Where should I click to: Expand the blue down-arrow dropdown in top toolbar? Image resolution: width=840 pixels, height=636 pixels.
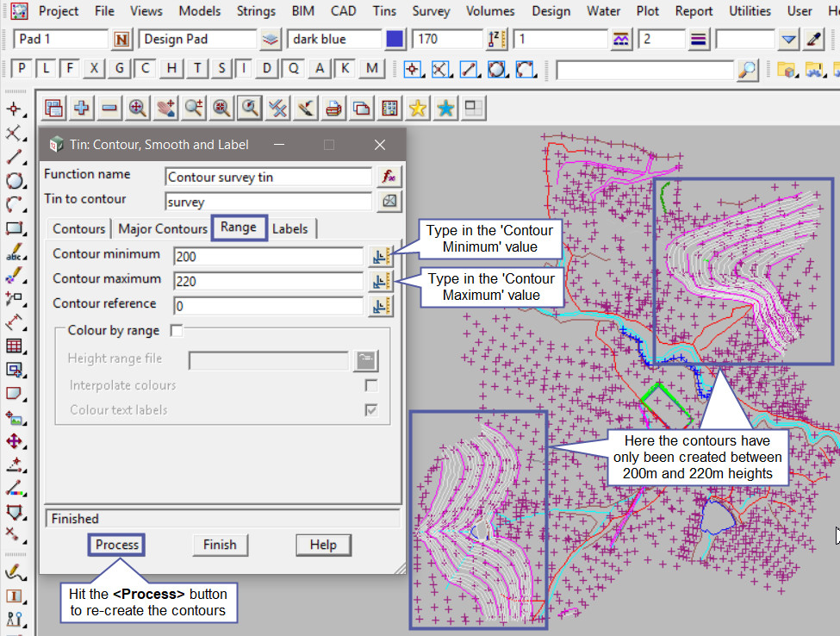click(788, 40)
